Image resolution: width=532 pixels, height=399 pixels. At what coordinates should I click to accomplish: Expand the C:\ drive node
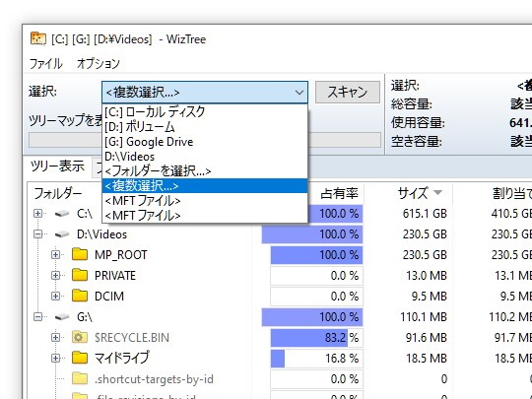click(38, 214)
